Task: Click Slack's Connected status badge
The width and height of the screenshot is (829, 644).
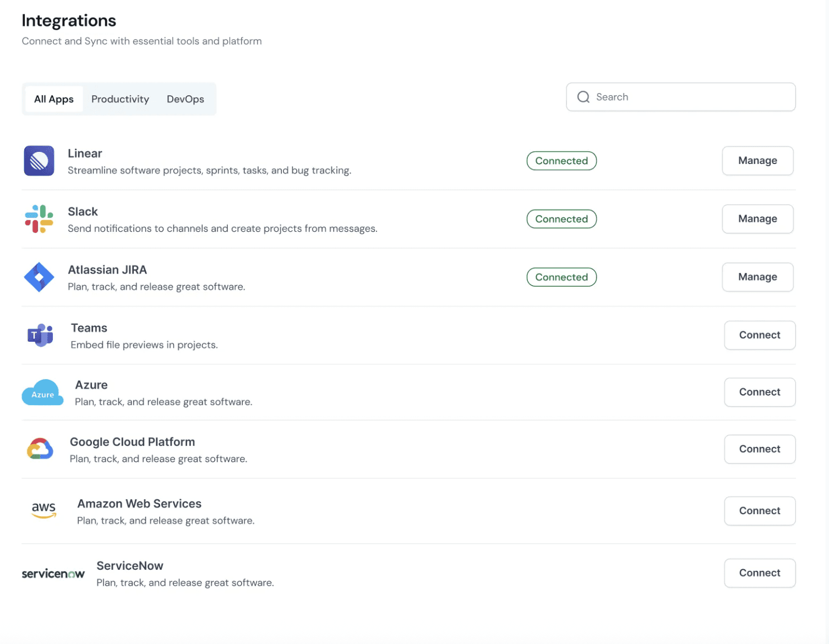Action: tap(561, 219)
